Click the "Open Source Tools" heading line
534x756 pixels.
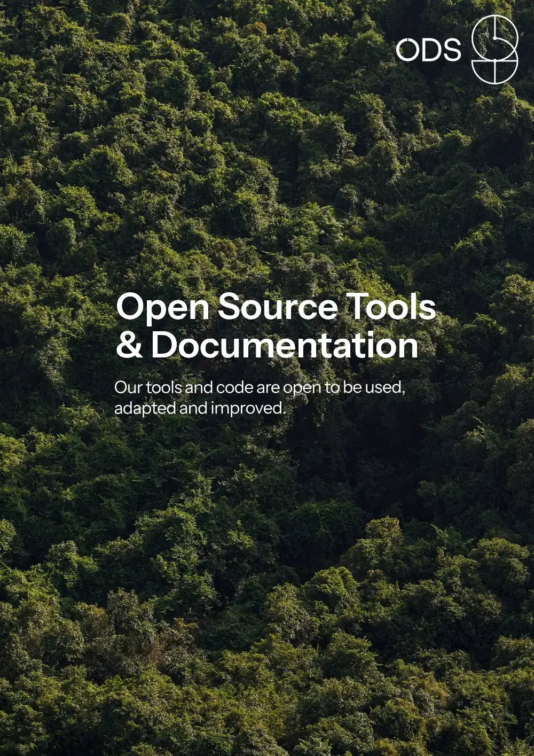(276, 307)
